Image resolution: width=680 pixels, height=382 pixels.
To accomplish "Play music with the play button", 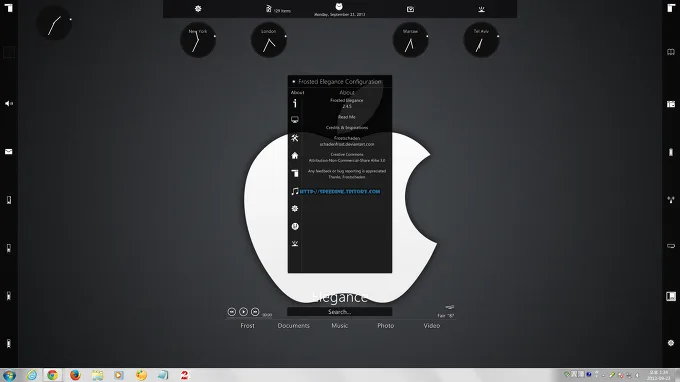I will click(244, 312).
